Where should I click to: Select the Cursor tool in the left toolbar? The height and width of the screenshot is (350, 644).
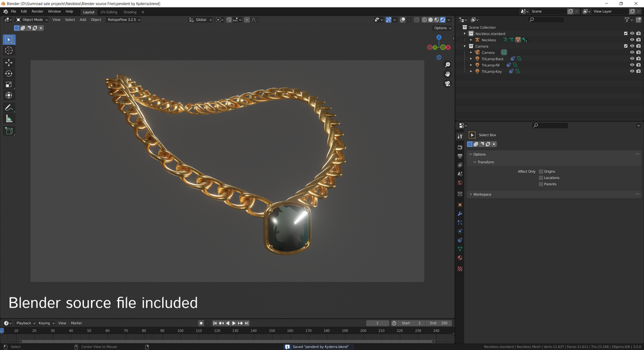(x=8, y=51)
